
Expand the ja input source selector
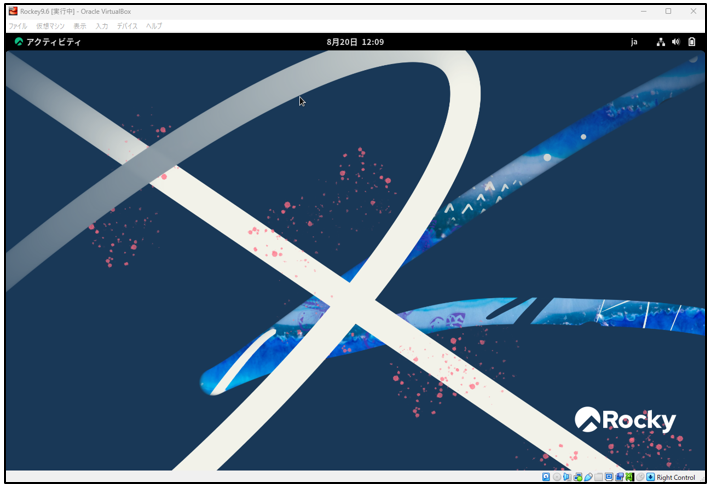(x=634, y=42)
